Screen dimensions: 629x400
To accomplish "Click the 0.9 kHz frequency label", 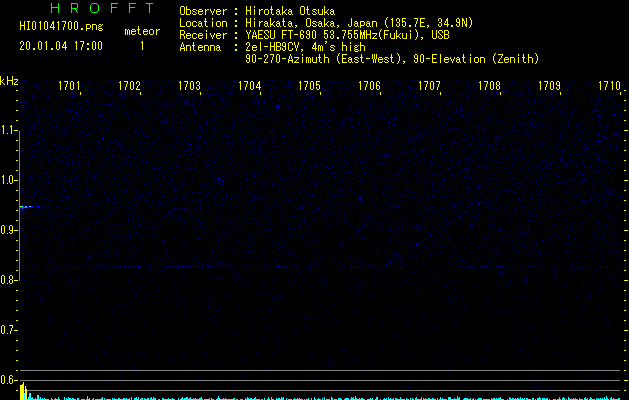I will pyautogui.click(x=8, y=230).
